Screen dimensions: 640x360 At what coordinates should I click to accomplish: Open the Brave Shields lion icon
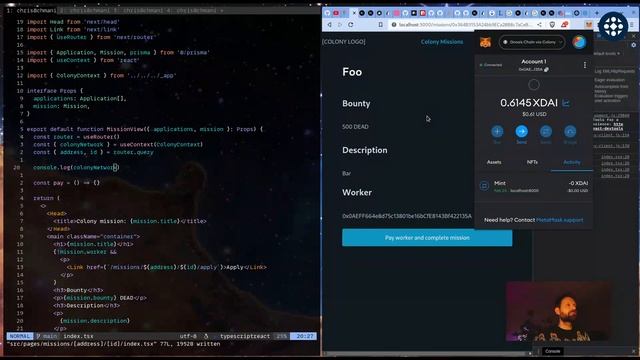coord(552,24)
